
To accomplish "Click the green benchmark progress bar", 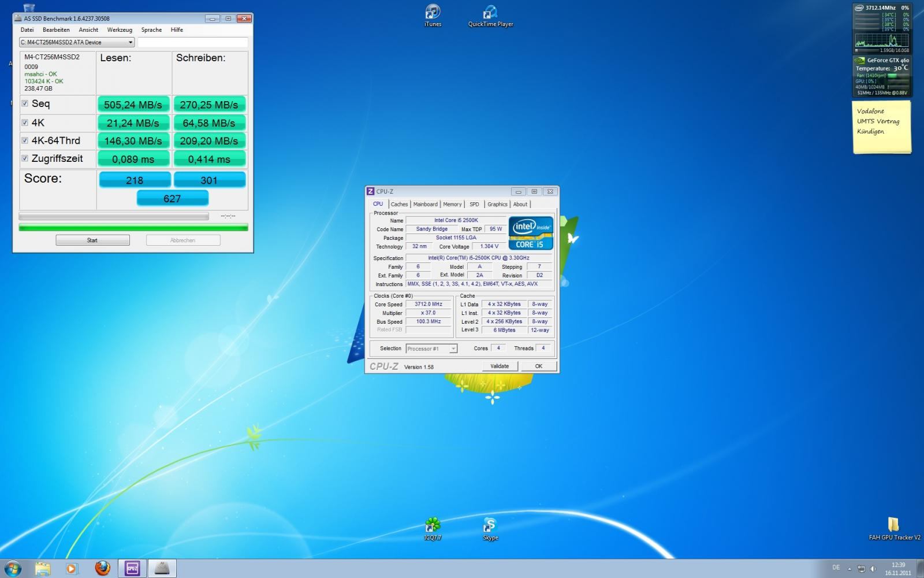I will click(x=133, y=228).
